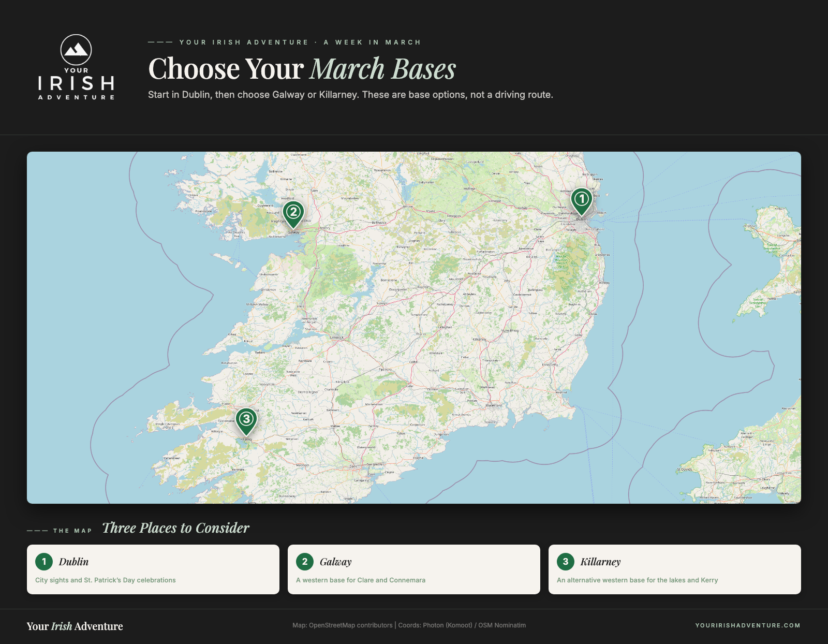The width and height of the screenshot is (828, 644).
Task: Open the Killarney card title
Action: 600,562
